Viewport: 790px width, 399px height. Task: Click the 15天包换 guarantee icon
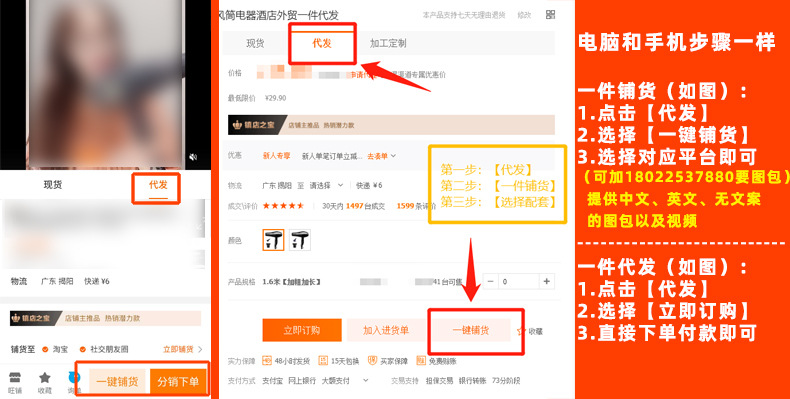click(x=323, y=361)
